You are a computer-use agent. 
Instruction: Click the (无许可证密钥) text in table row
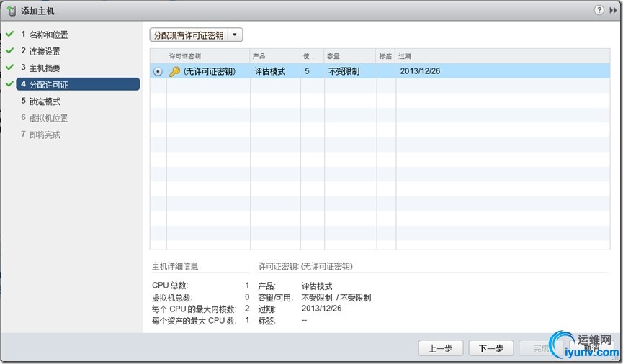[x=210, y=71]
